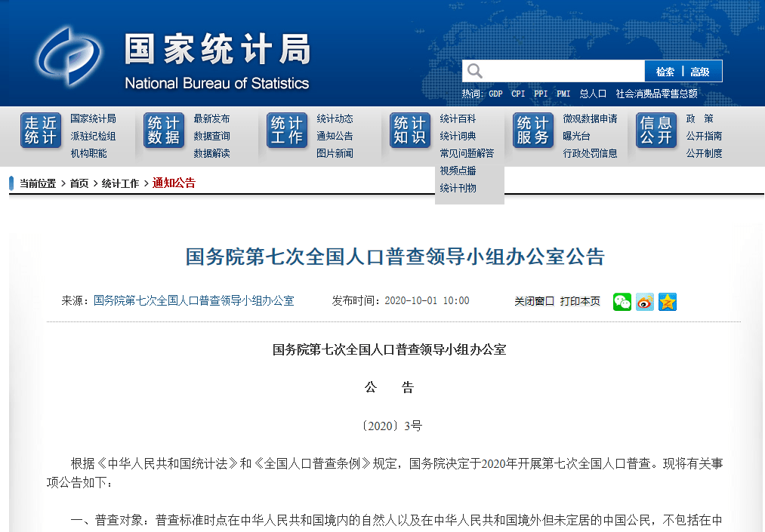Share the article via Weibo icon
This screenshot has width=765, height=532.
(x=644, y=302)
